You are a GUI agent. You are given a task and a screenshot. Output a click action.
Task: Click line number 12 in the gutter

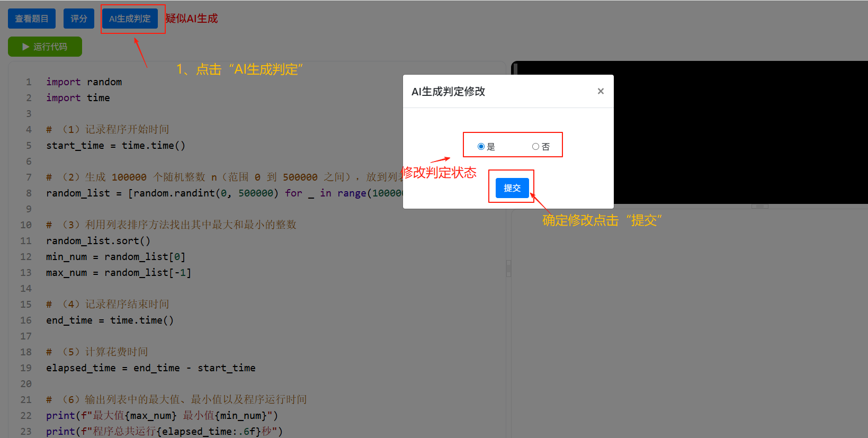tap(26, 257)
